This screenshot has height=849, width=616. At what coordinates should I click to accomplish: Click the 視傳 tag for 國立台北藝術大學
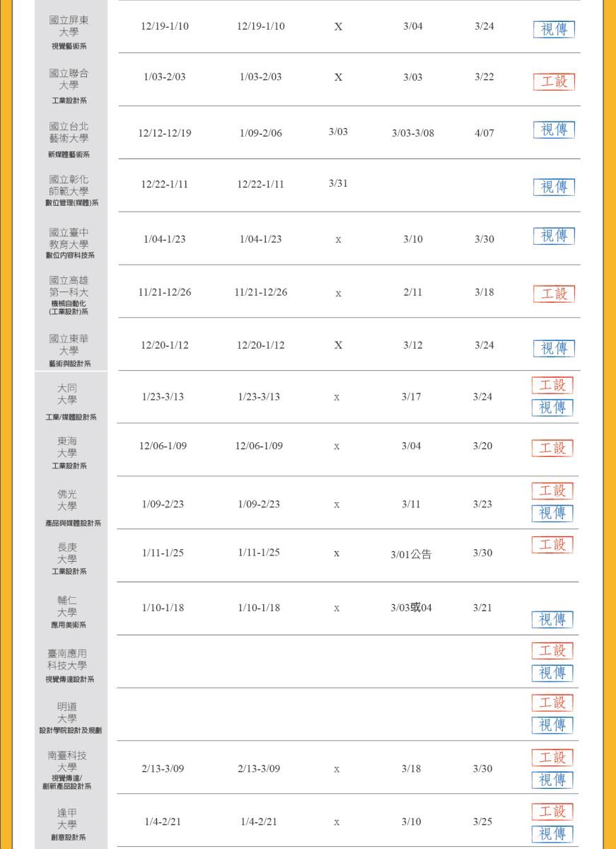click(554, 129)
